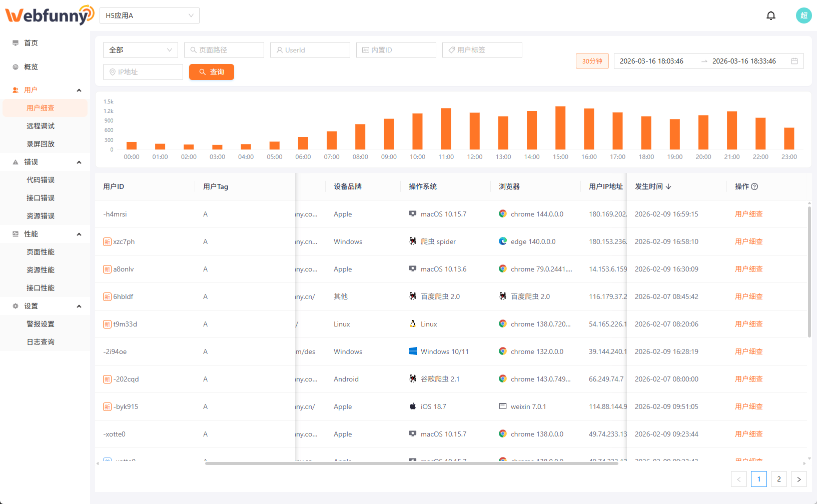Viewport: 817px width, 504px height.
Task: Go to page 2 of results
Action: coord(778,479)
